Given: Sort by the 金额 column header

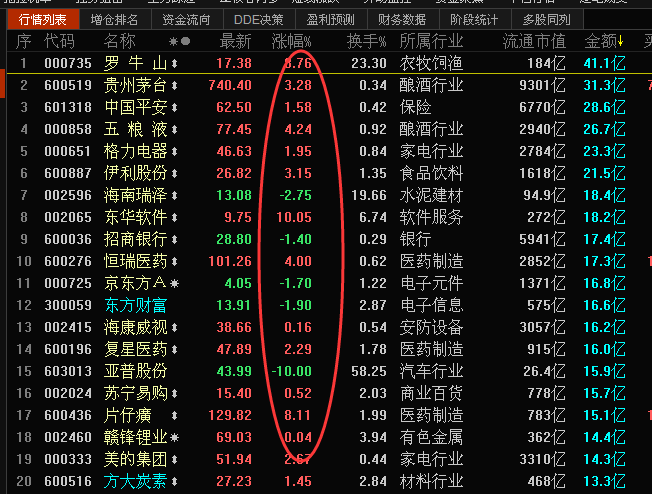Looking at the screenshot, I should (601, 41).
